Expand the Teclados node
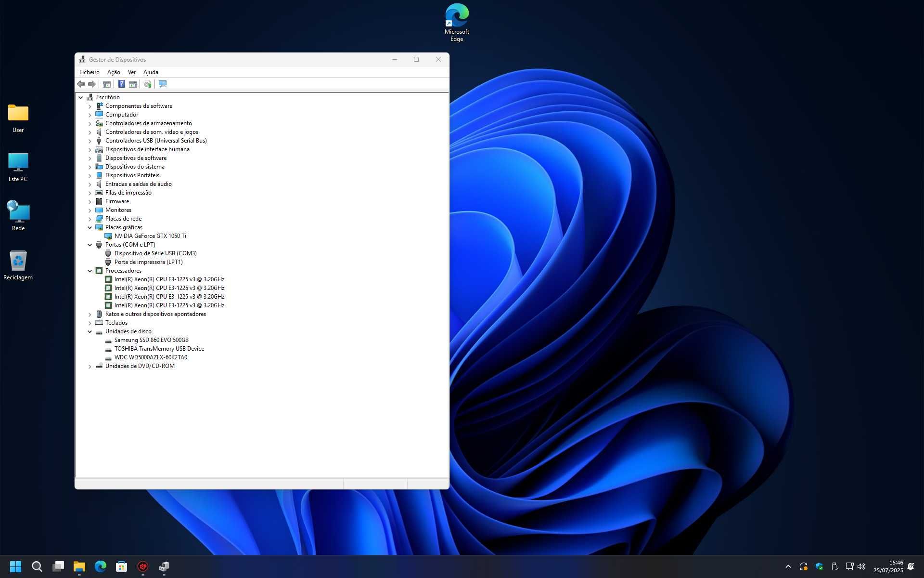 click(x=90, y=323)
